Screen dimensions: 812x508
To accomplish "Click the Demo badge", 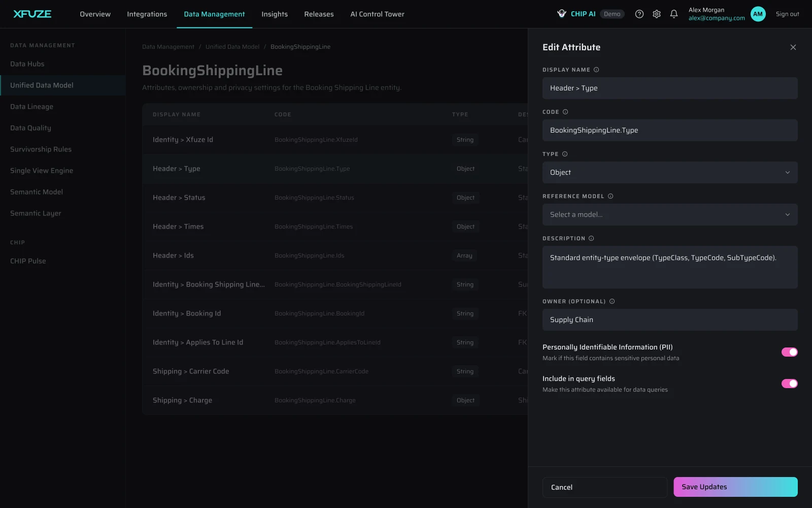I will click(x=612, y=14).
